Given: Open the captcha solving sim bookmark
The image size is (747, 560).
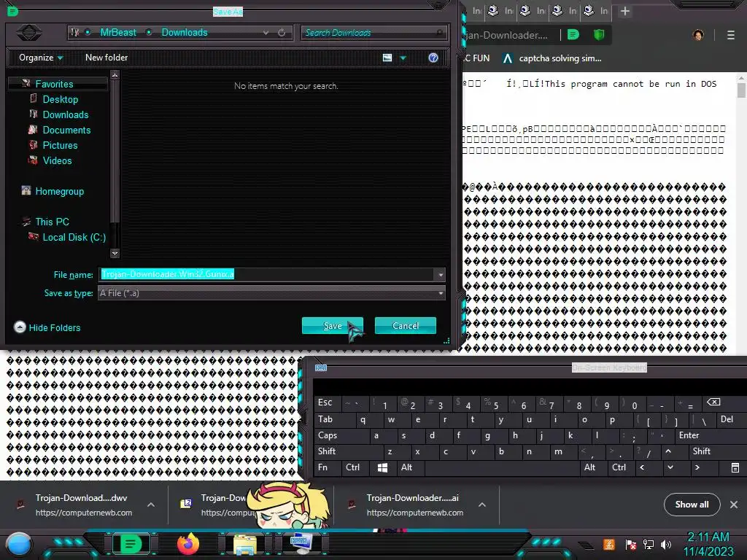Looking at the screenshot, I should [x=553, y=58].
